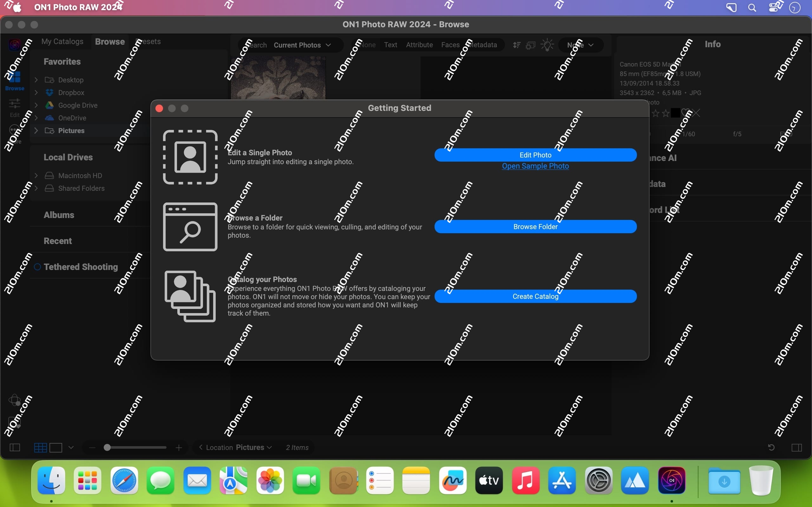Click the reset arrow icon at bottom right

771,448
